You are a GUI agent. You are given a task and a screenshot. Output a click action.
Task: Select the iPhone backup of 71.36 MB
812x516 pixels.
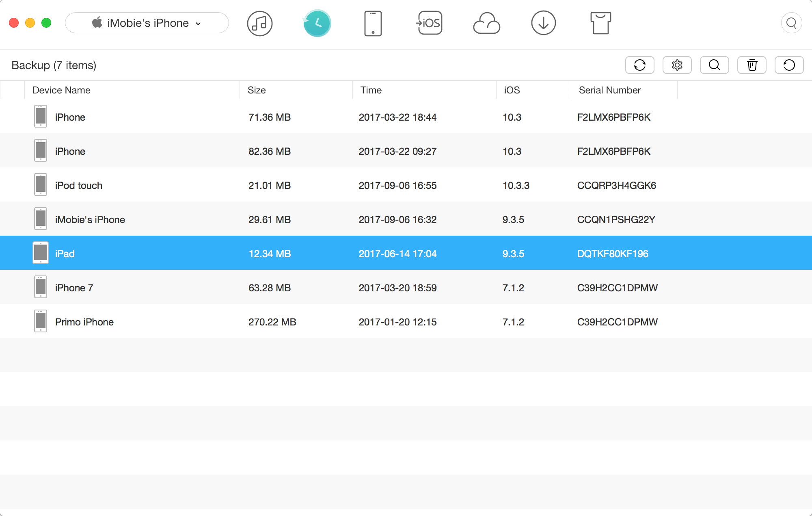click(x=406, y=117)
